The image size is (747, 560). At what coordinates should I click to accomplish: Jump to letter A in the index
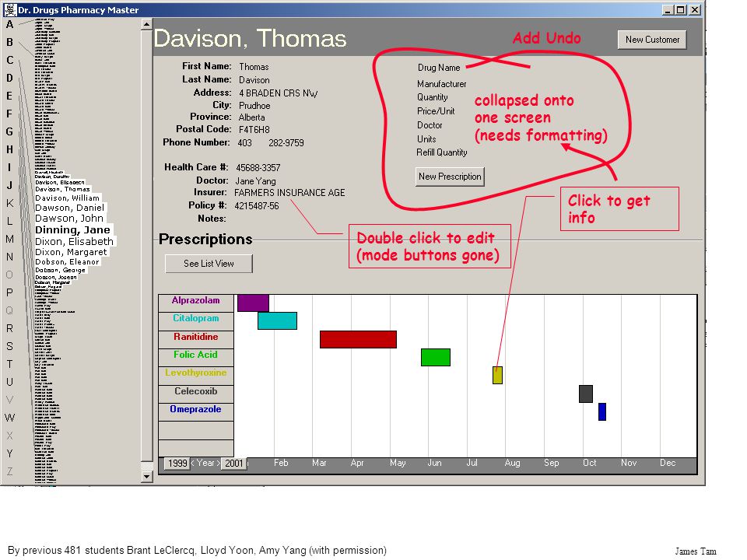[9, 24]
